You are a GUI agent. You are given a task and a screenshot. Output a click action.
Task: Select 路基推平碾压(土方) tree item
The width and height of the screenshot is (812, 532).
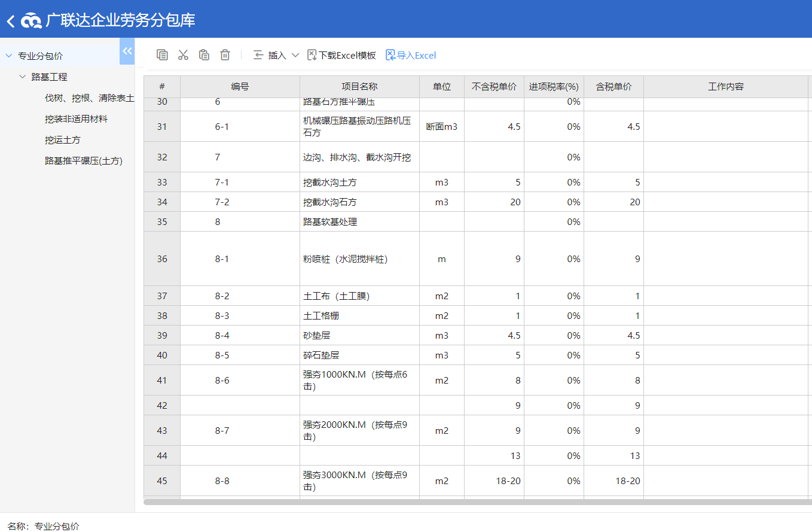(83, 161)
